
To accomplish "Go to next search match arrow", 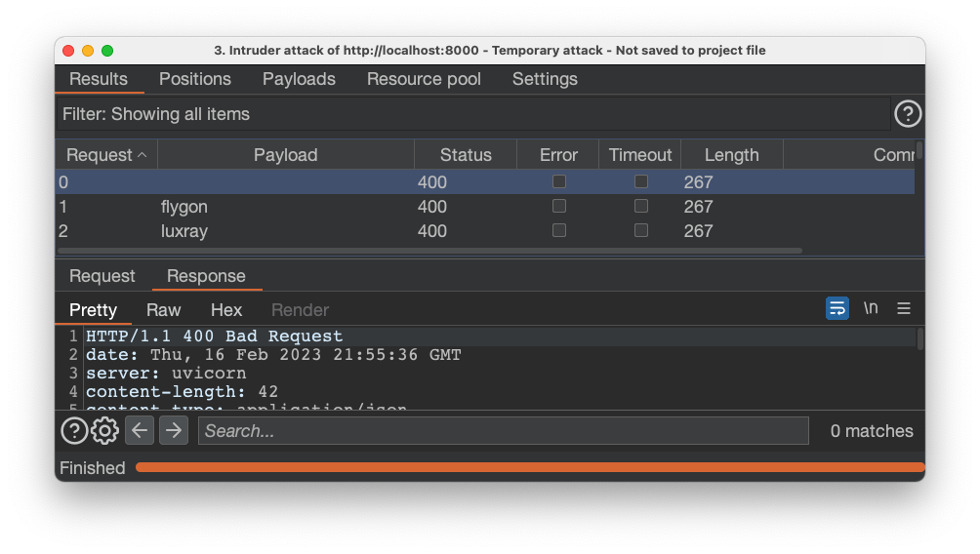I will click(x=174, y=430).
